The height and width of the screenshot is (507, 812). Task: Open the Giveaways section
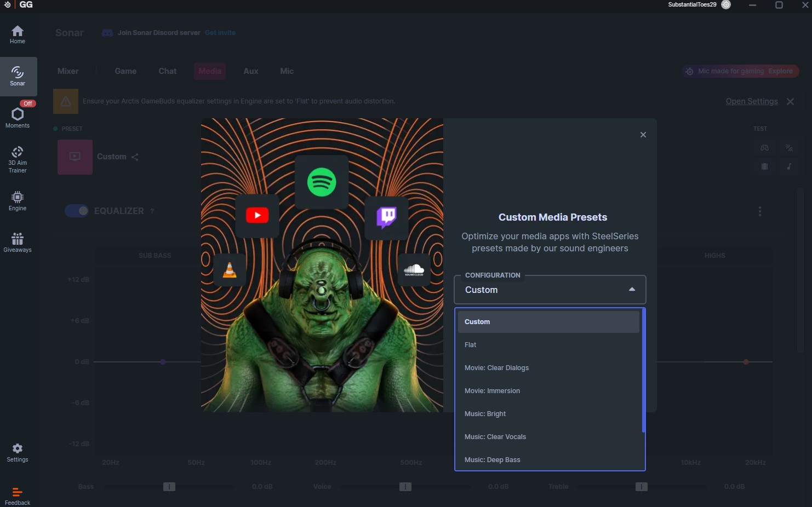click(18, 243)
